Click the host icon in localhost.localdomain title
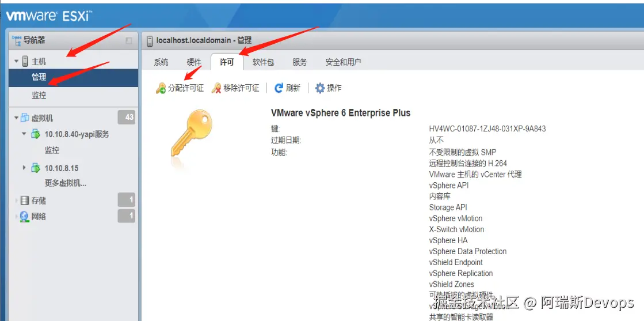The width and height of the screenshot is (644, 321). [150, 40]
